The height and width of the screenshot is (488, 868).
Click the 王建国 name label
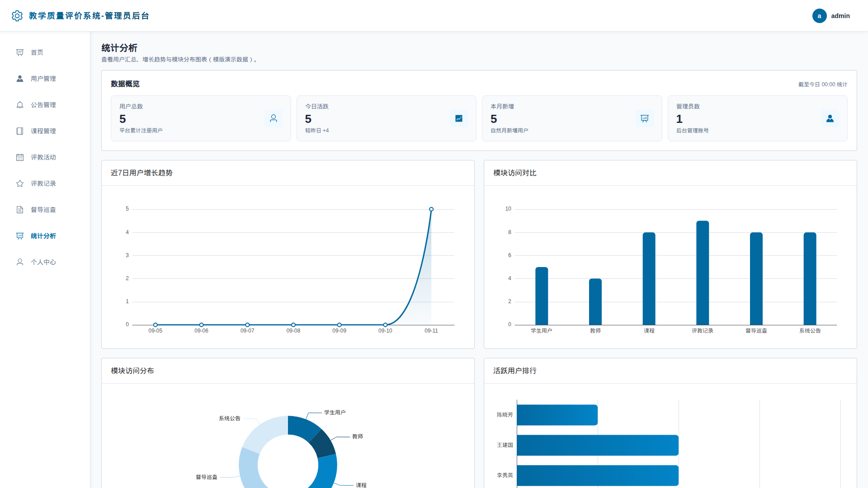[505, 445]
